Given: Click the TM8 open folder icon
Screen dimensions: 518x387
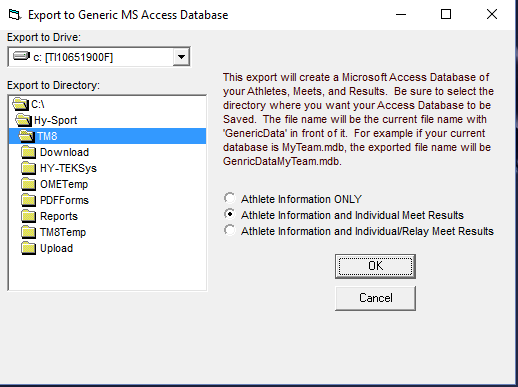Looking at the screenshot, I should point(26,136).
